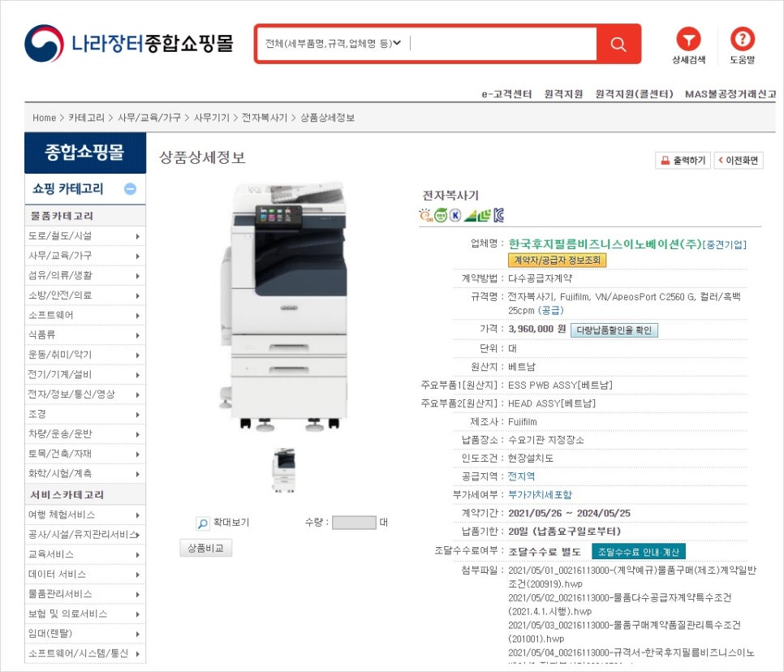Click 사무/교육/가구 in the breadcrumb
The height and width of the screenshot is (672, 784).
pyautogui.click(x=149, y=118)
